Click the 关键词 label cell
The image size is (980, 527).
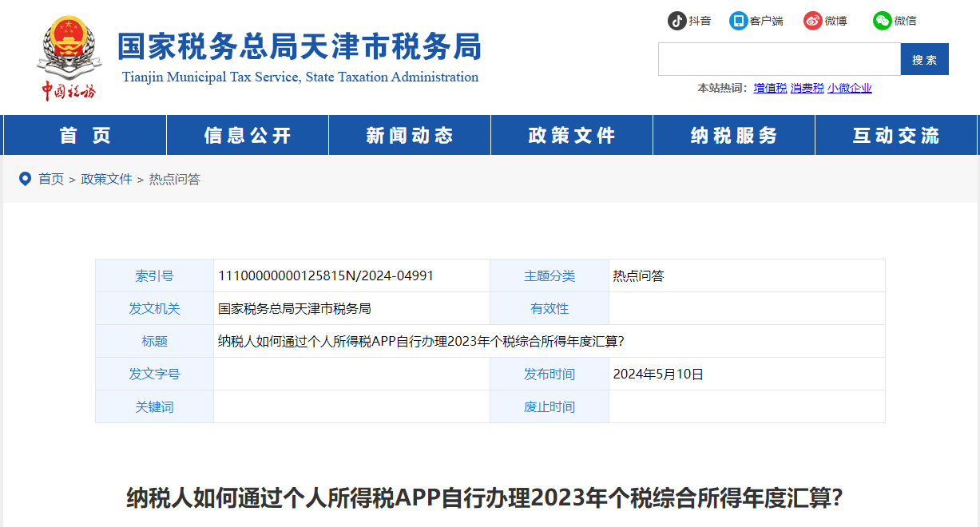[x=154, y=406]
